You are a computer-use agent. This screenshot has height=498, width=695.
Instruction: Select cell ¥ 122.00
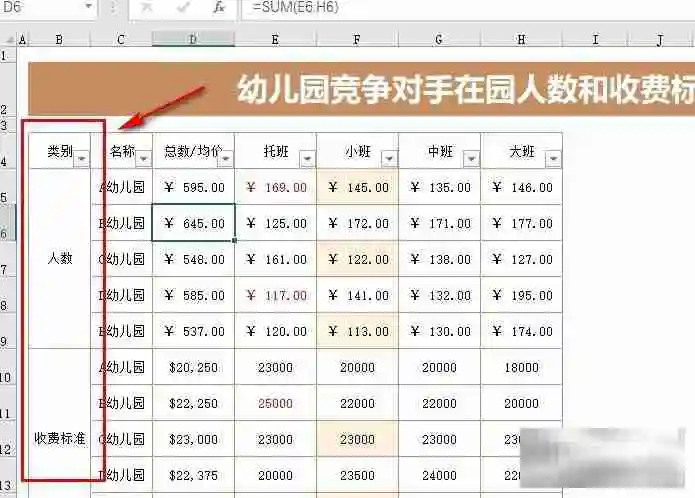(x=357, y=259)
